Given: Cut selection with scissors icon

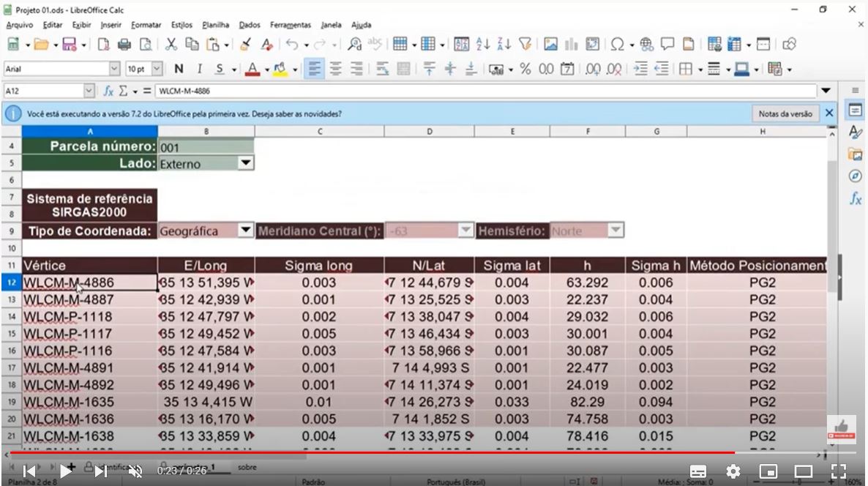Looking at the screenshot, I should point(171,45).
